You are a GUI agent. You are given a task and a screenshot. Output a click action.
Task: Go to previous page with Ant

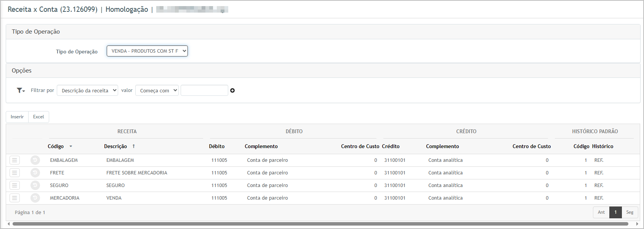point(601,212)
